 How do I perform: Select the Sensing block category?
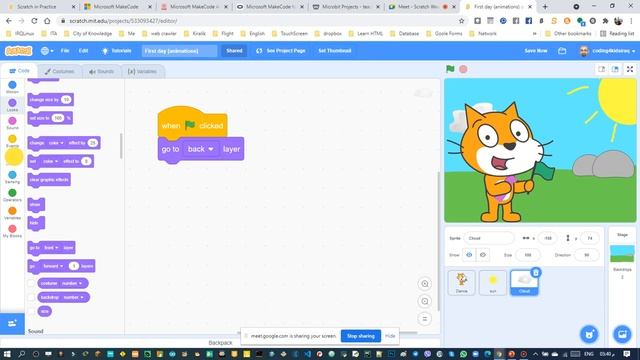pos(12,177)
